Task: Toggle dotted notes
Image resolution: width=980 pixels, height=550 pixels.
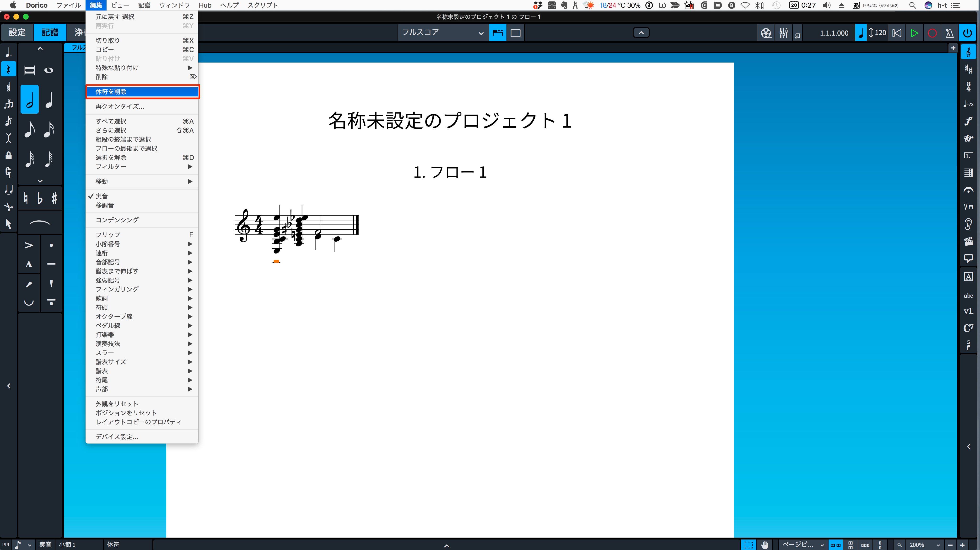Action: pos(8,52)
